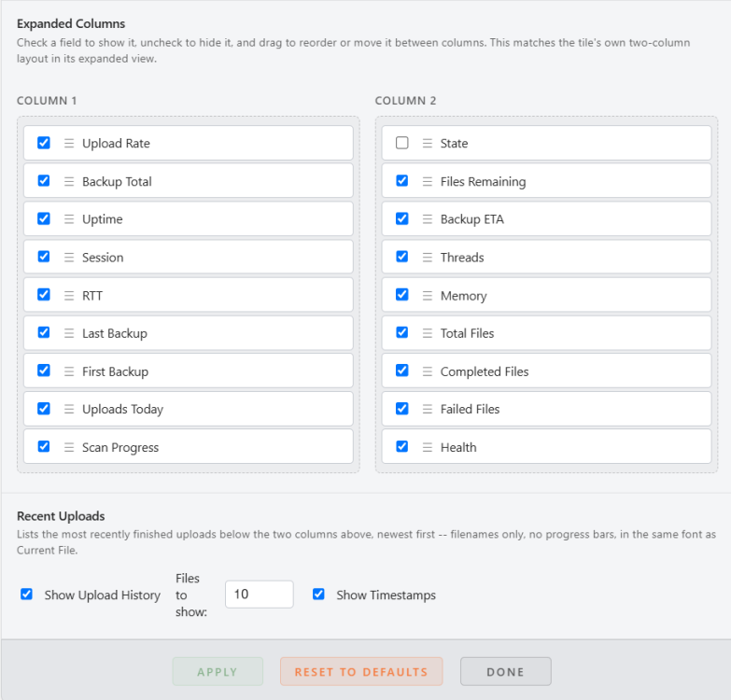Click the Health row drag handle
The height and width of the screenshot is (700, 731).
(427, 447)
